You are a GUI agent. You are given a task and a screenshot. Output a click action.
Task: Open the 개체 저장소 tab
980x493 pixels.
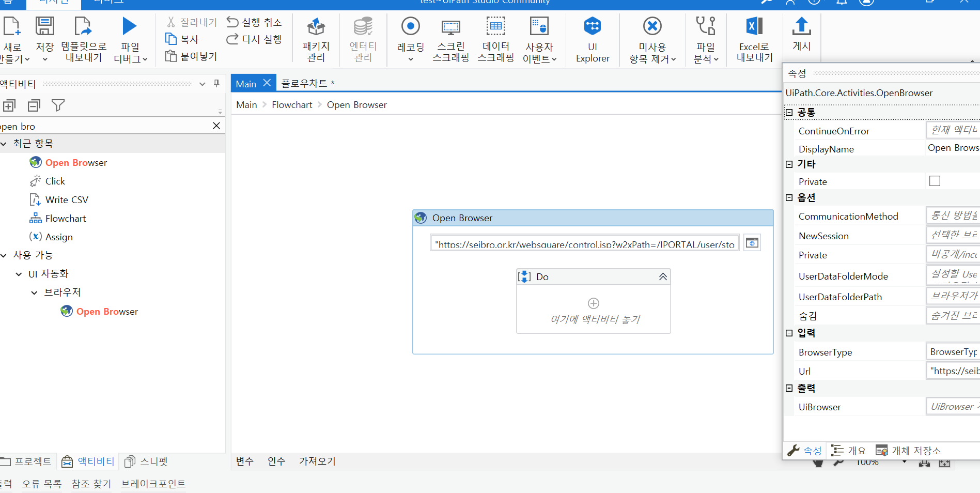point(909,451)
